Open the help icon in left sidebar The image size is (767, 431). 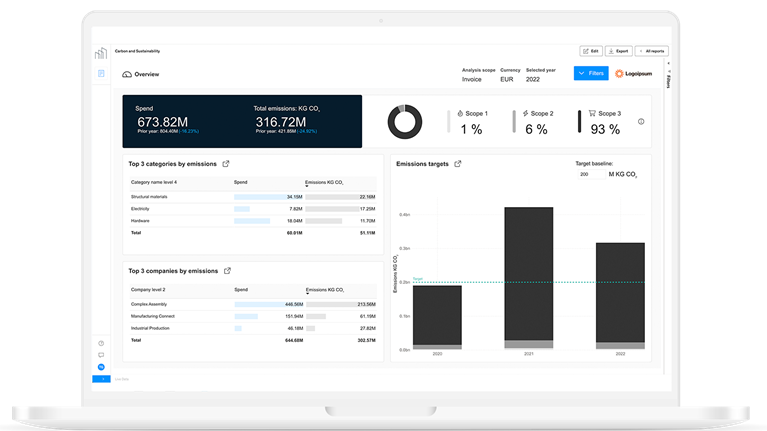pyautogui.click(x=101, y=344)
